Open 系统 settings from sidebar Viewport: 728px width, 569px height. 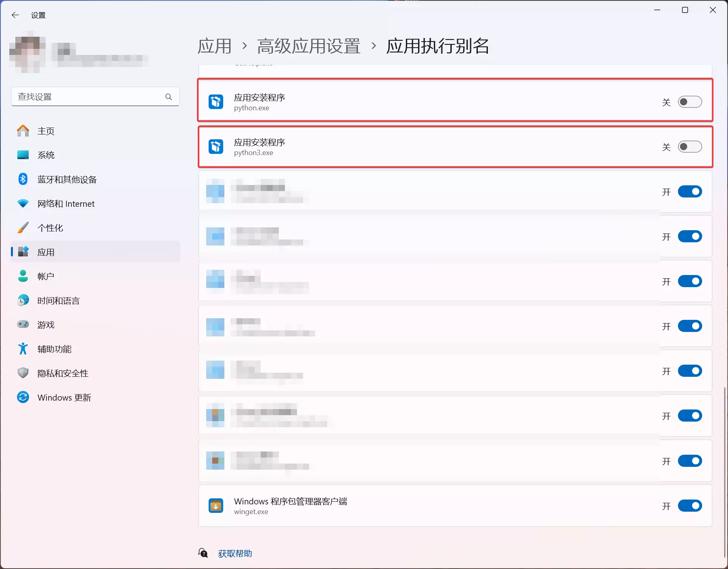pos(46,155)
